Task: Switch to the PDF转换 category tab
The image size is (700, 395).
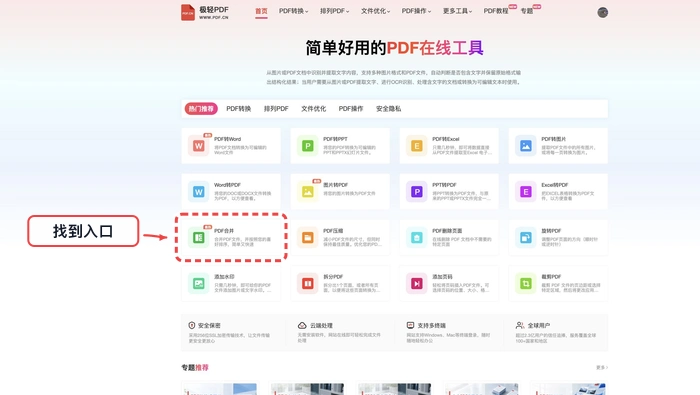Action: click(238, 108)
